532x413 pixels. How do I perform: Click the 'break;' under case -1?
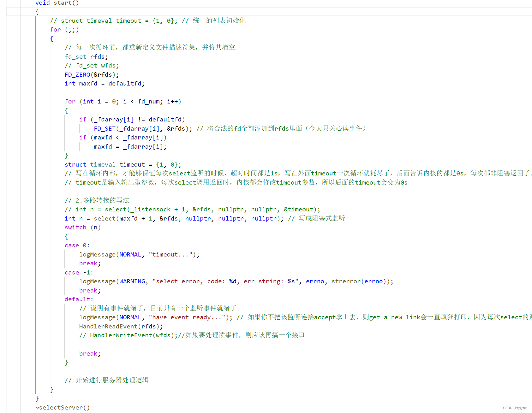(90, 291)
